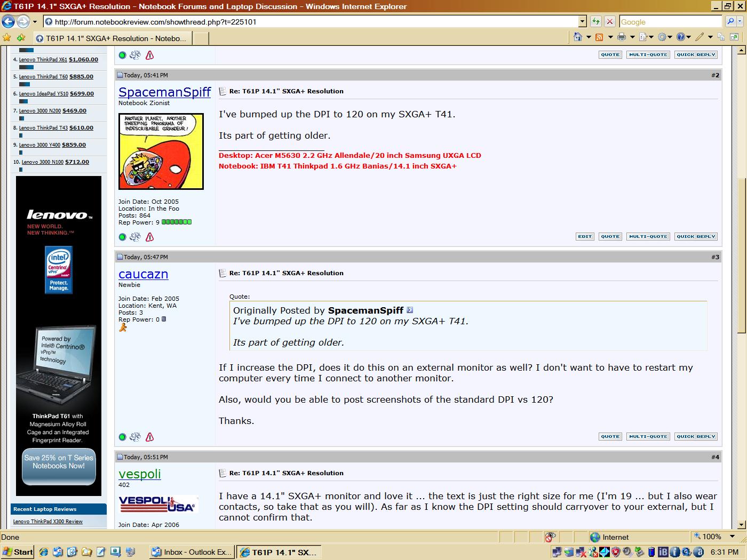Switch to Inbox - Outlook Express taskbar item

(x=191, y=552)
